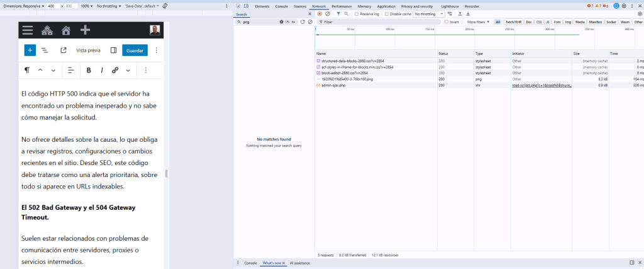Click the Vista previa button
The width and height of the screenshot is (644, 269).
pos(88,50)
